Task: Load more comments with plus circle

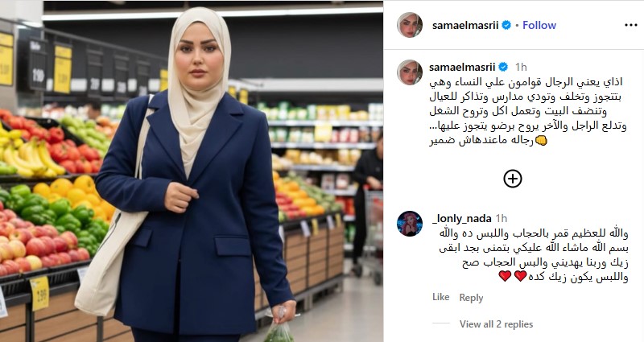Action: [x=513, y=179]
